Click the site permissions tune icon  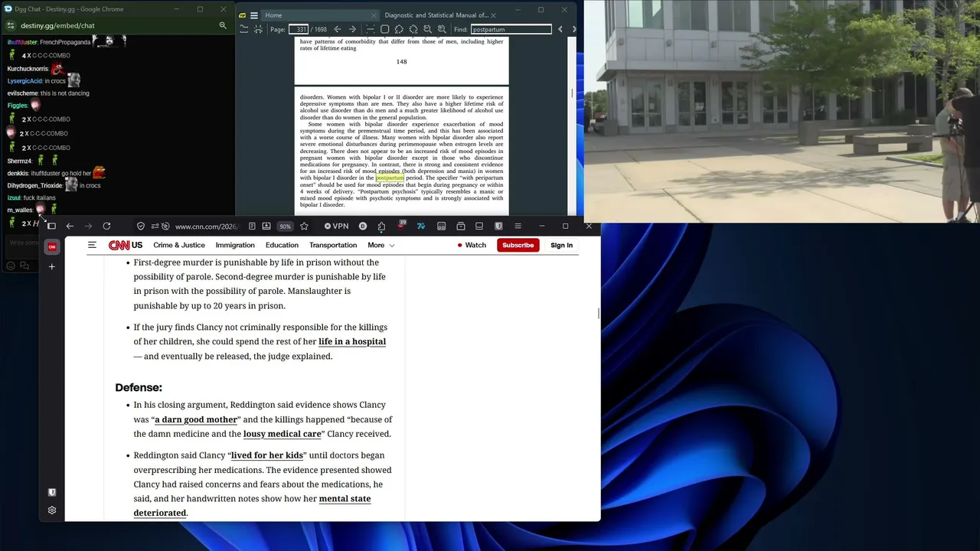point(155,227)
